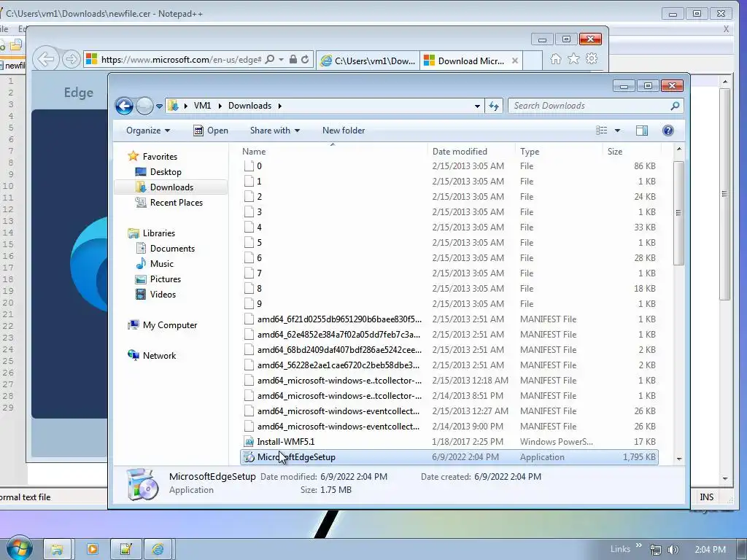Open Windows Media Player taskbar icon
The height and width of the screenshot is (560, 747).
[x=92, y=550]
